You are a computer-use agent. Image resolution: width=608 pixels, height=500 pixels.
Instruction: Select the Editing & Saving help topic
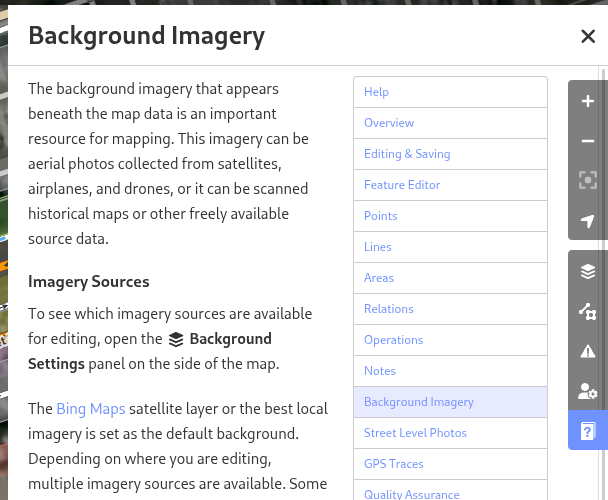[x=450, y=154]
